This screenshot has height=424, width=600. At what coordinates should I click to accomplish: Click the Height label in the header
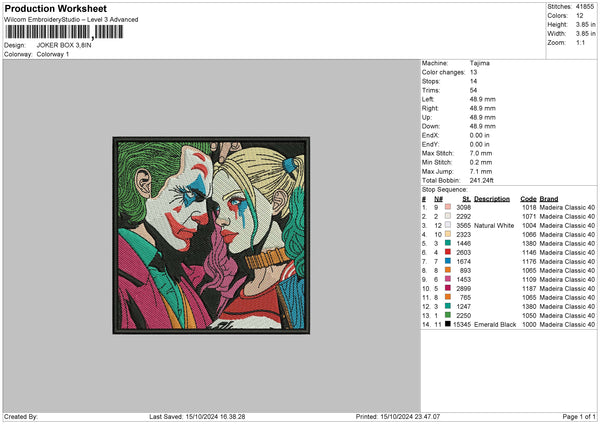pyautogui.click(x=557, y=24)
